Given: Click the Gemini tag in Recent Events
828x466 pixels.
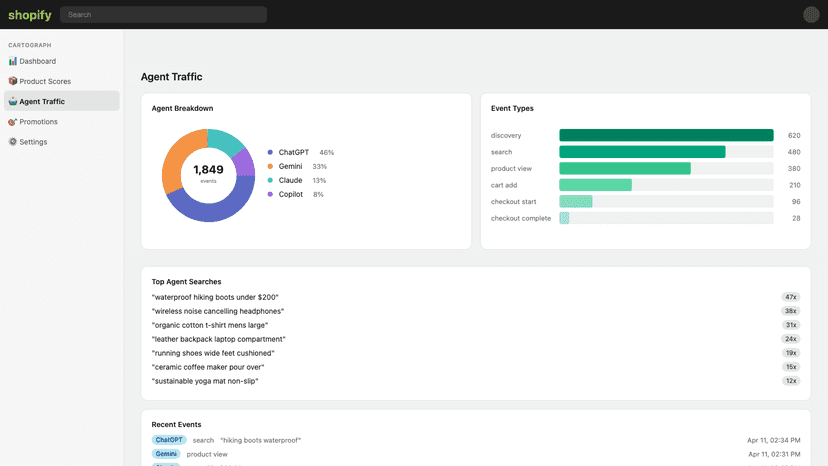Looking at the screenshot, I should (166, 454).
